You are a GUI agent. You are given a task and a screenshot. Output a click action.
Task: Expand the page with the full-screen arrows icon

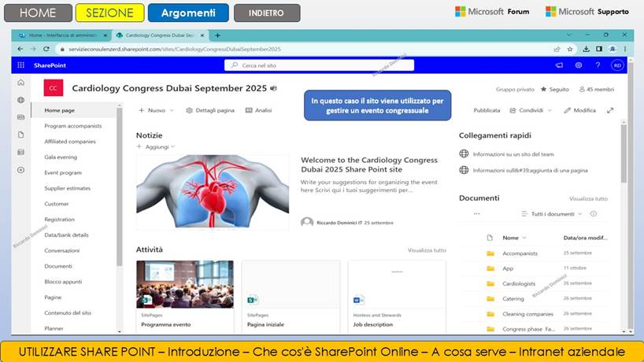(610, 110)
